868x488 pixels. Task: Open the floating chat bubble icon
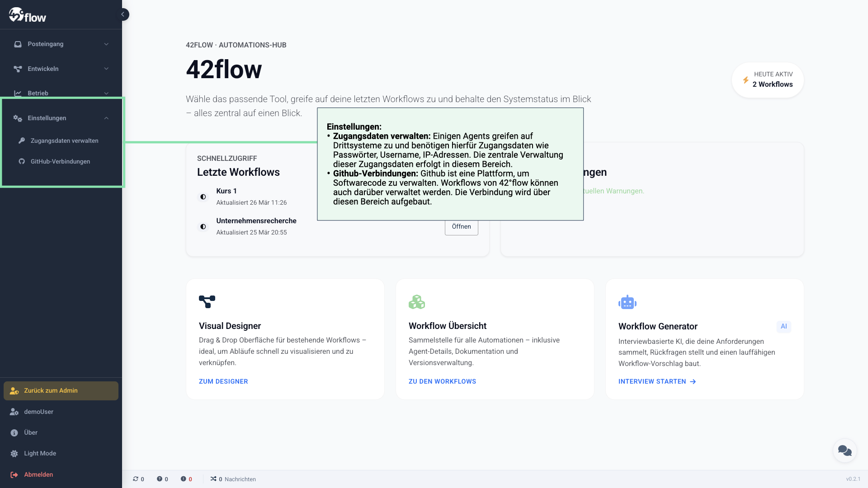844,450
